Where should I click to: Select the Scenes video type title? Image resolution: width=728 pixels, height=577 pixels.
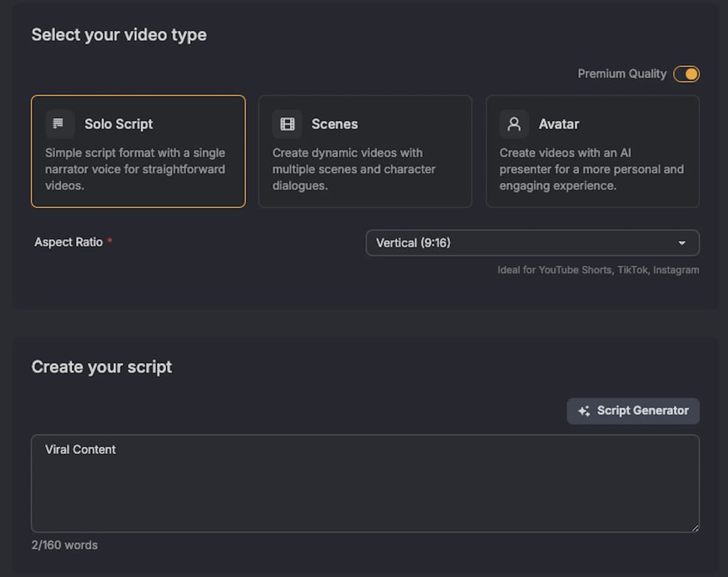(334, 124)
